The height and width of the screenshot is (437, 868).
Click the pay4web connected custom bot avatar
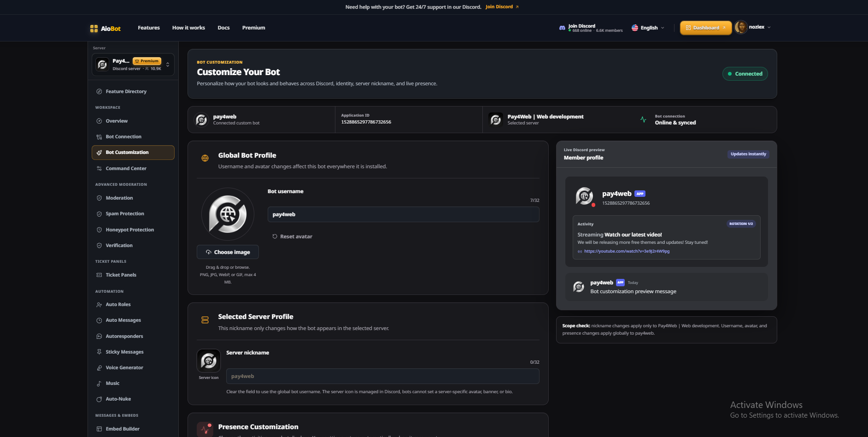click(201, 120)
